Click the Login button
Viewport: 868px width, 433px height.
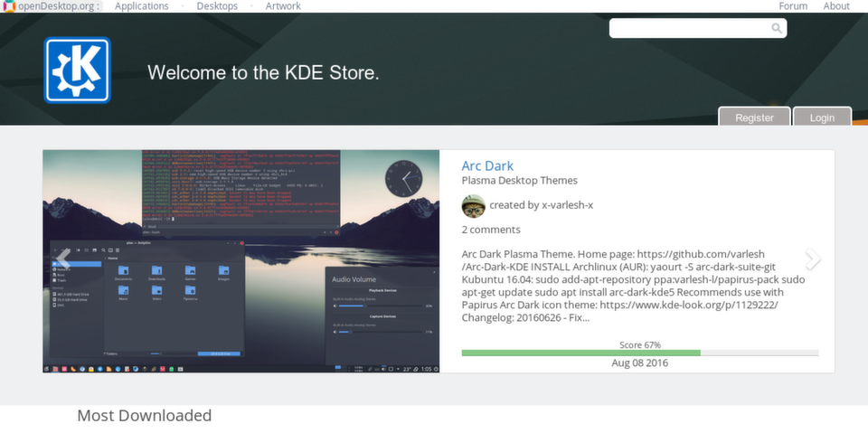pos(822,117)
